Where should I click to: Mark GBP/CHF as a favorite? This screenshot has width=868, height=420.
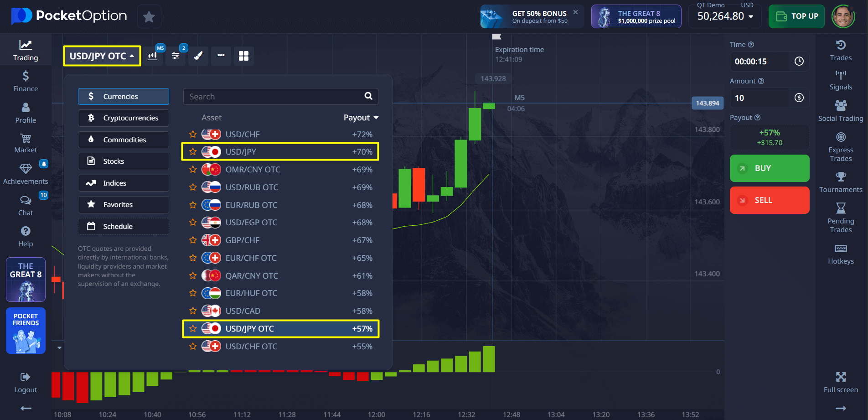[x=193, y=240]
